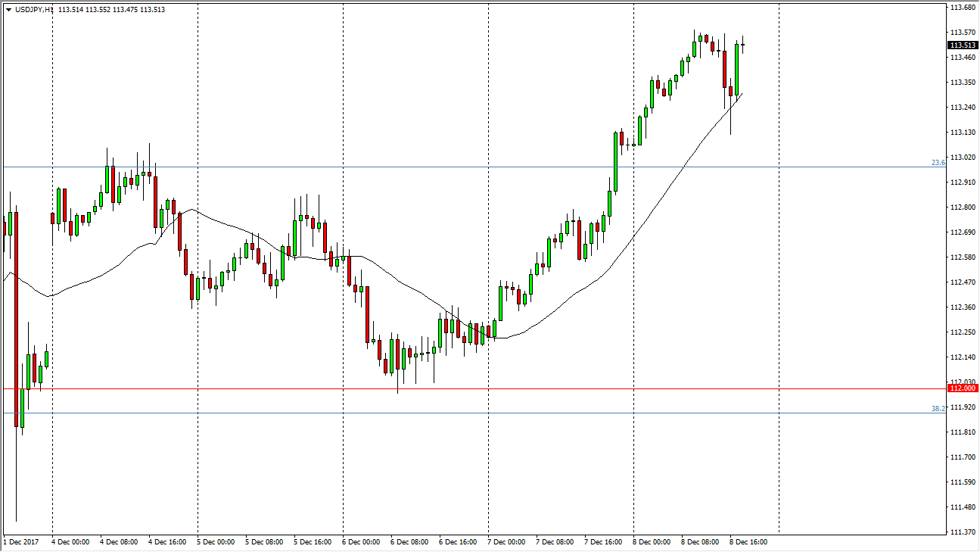980x552 pixels.
Task: Click the 111.370 price at scale bottom
Action: (x=963, y=532)
